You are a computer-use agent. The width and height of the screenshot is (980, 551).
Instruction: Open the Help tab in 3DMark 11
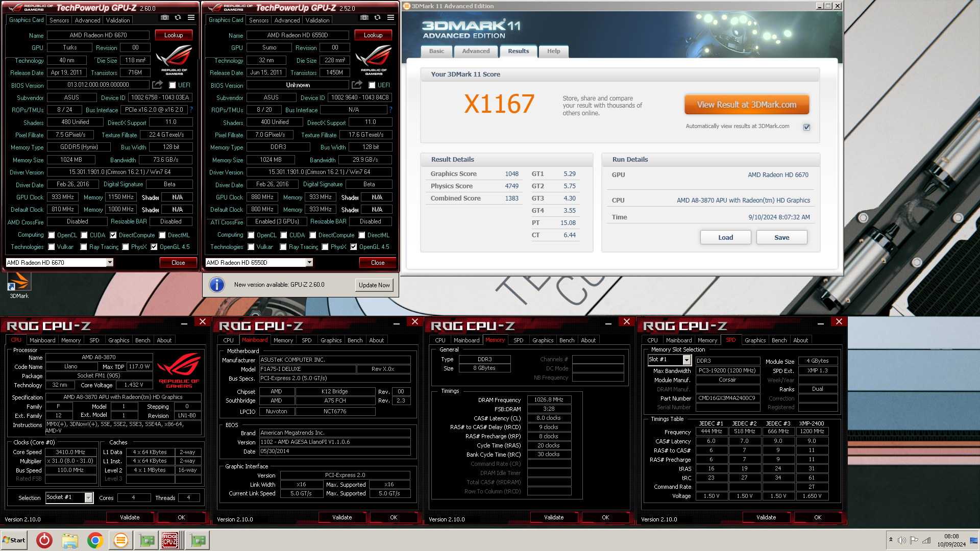coord(554,51)
